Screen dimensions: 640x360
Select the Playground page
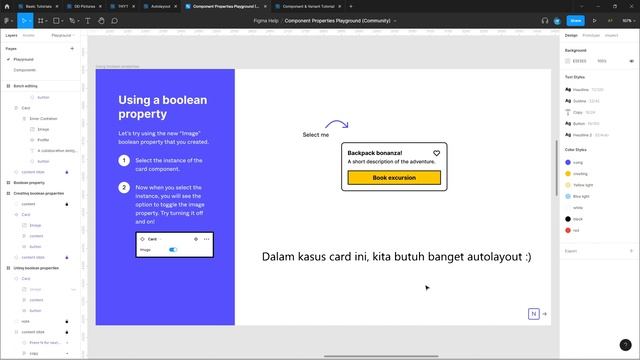click(x=23, y=59)
